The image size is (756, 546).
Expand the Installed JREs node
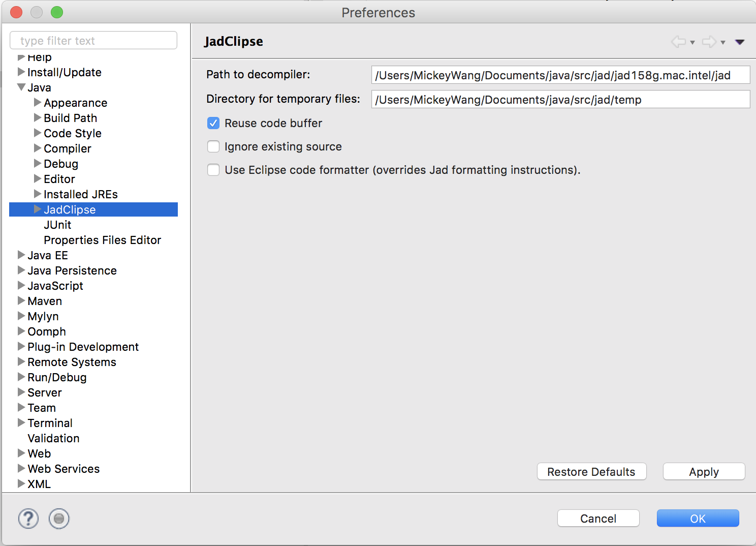point(38,194)
